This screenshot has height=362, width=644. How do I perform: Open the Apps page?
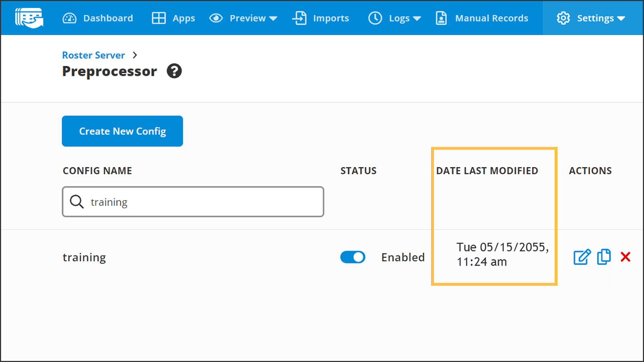point(173,18)
